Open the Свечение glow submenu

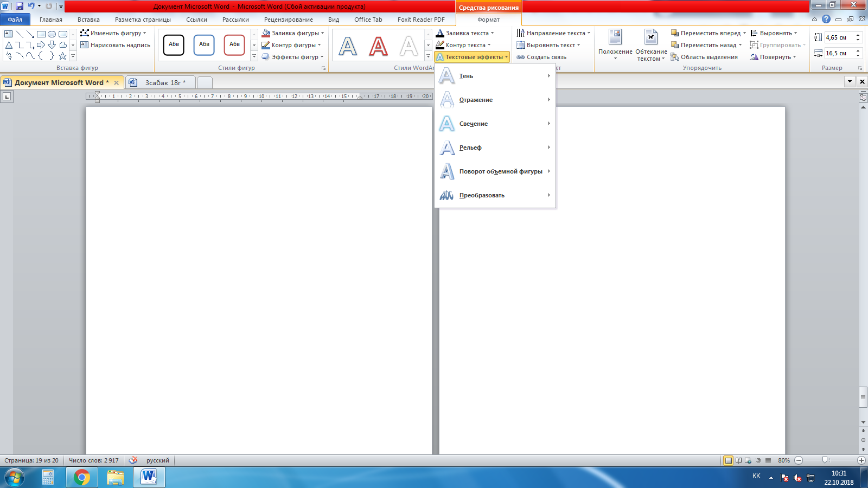[x=495, y=124]
